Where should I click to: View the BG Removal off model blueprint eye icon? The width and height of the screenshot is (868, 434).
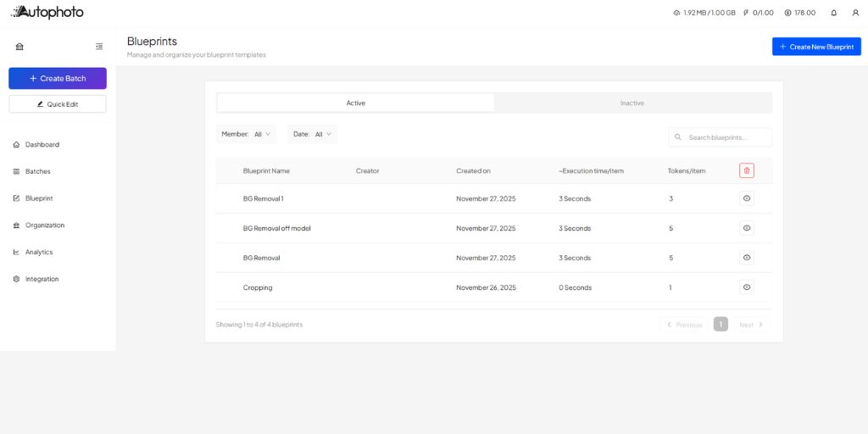747,228
